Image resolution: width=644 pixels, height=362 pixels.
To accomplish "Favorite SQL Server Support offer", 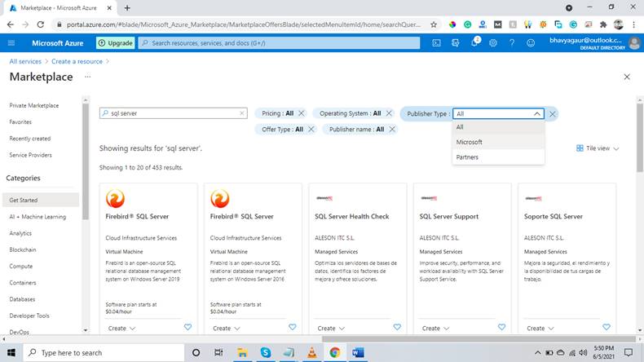I will point(502,327).
